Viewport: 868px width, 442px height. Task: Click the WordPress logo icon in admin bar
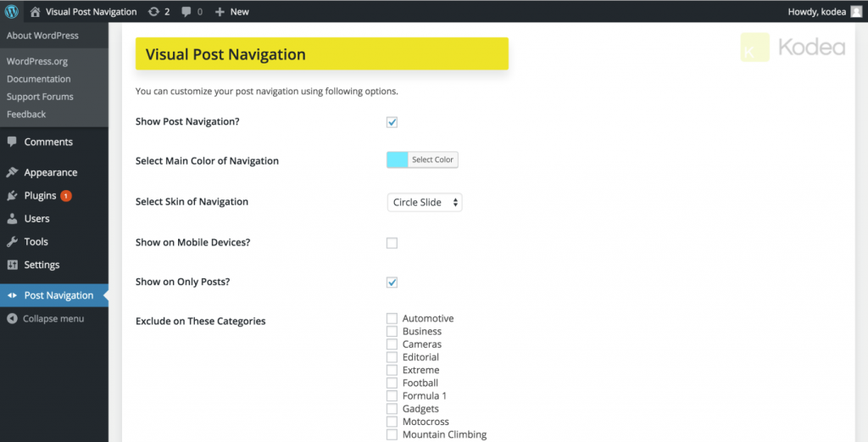(x=12, y=12)
